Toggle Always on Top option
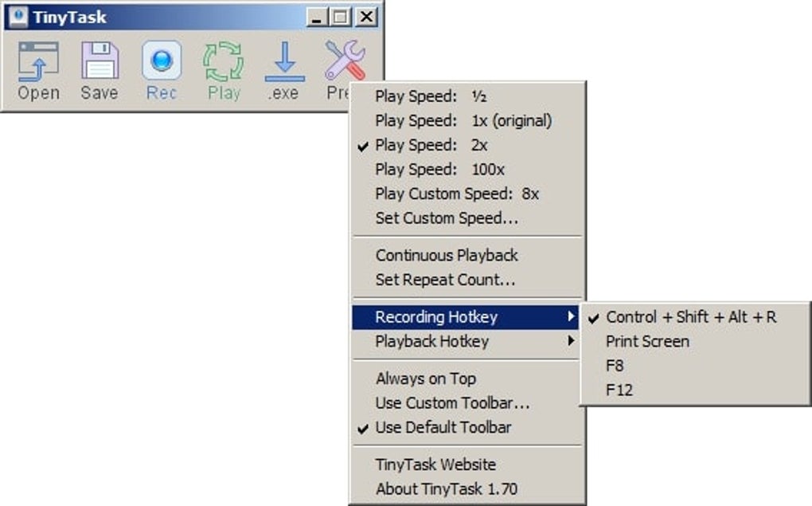Viewport: 812px width, 506px height. (x=425, y=379)
